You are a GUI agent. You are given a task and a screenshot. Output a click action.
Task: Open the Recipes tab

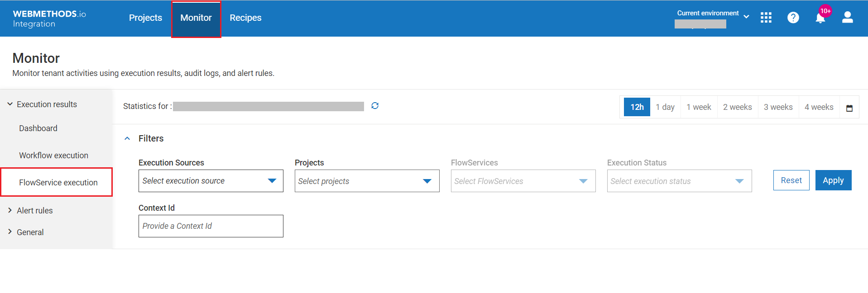pos(245,18)
